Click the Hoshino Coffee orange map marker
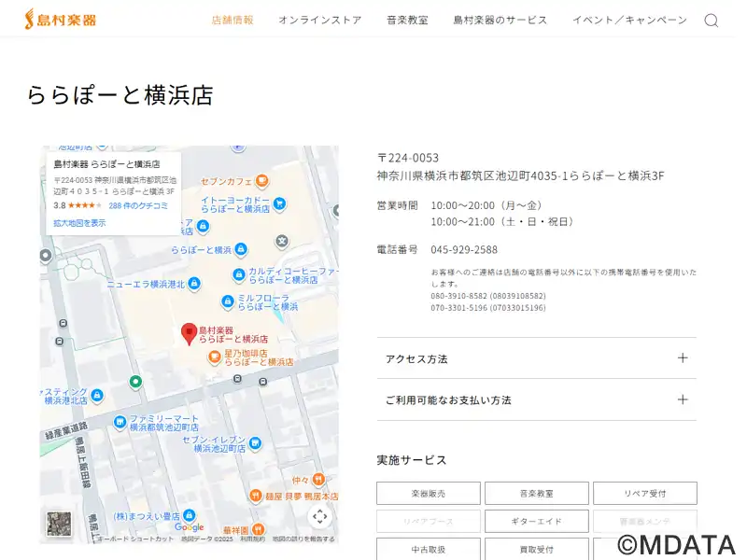 (x=214, y=357)
